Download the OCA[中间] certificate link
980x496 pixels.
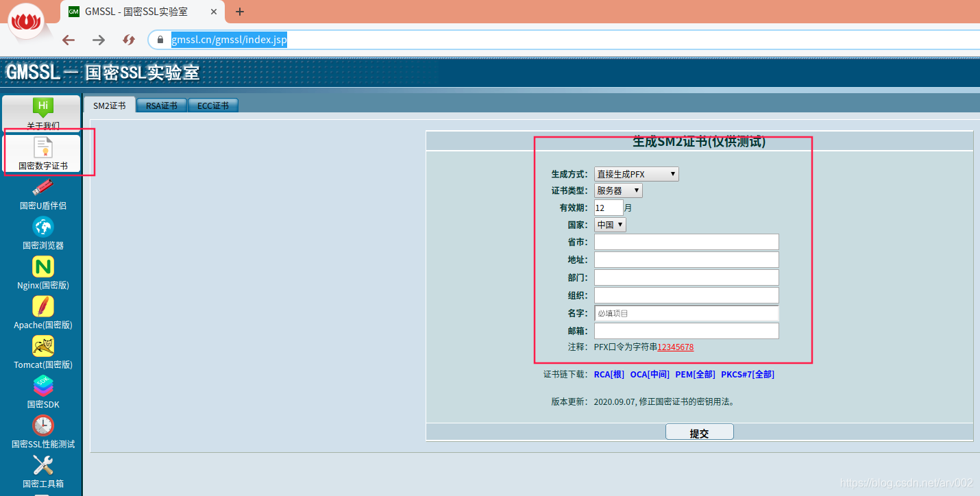pos(650,375)
